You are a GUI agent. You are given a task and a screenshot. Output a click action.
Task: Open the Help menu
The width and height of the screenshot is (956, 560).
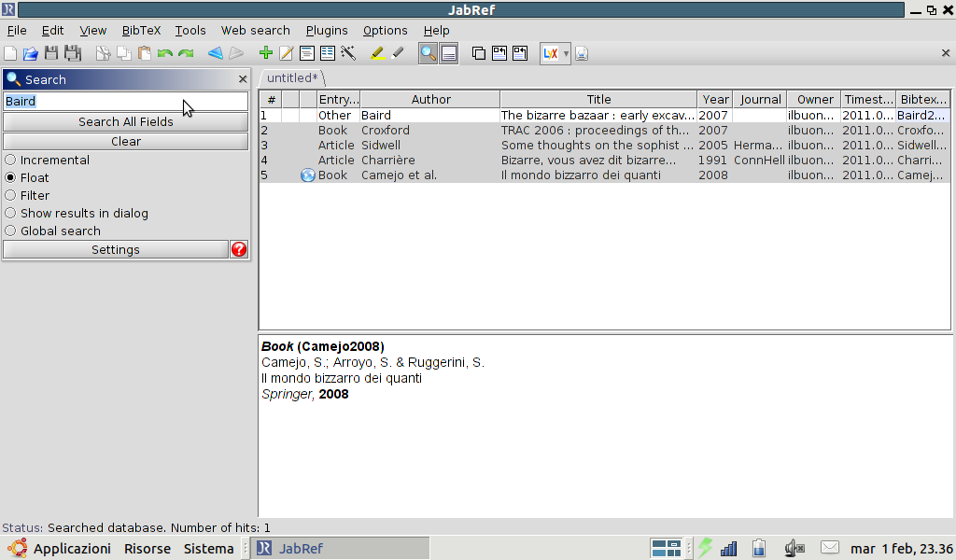pyautogui.click(x=437, y=31)
